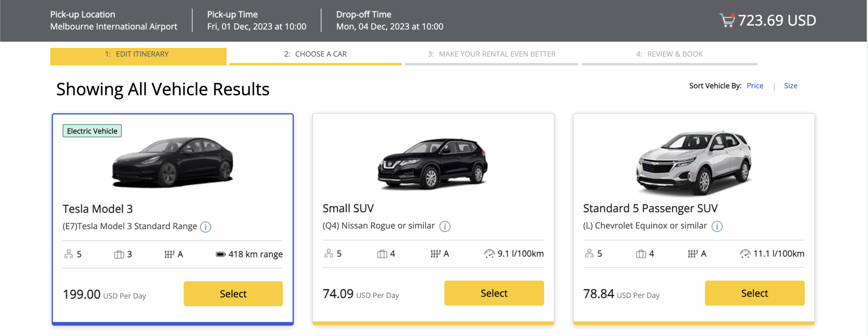Go to Edit Itinerary step
The height and width of the screenshot is (336, 868).
138,55
